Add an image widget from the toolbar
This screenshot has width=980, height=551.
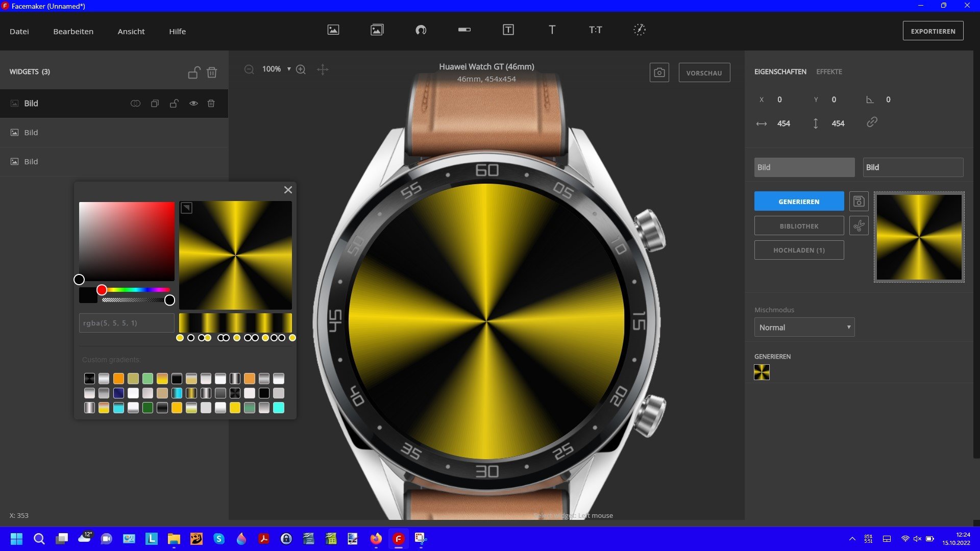point(333,30)
